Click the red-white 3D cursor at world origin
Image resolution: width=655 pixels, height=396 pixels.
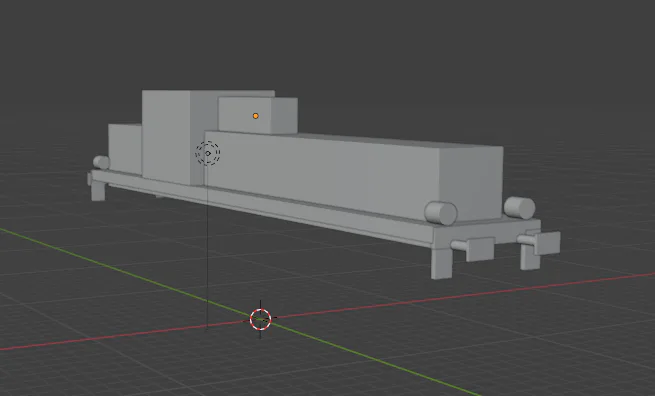click(x=260, y=320)
